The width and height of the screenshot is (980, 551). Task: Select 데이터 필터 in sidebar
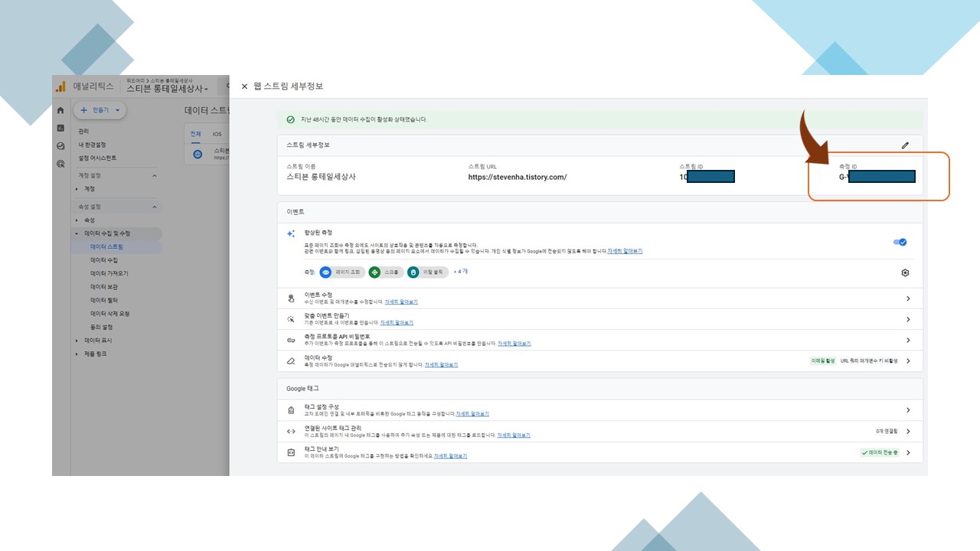tap(104, 300)
